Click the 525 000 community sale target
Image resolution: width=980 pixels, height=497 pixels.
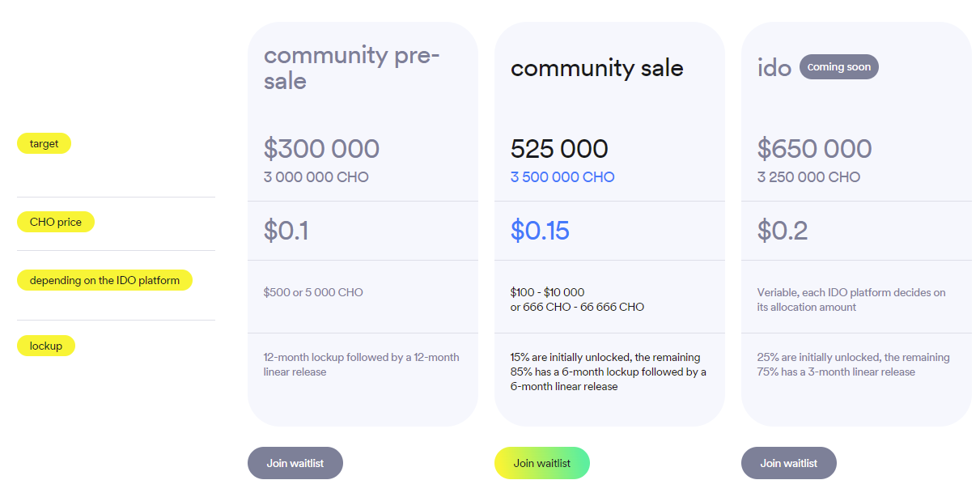click(x=559, y=149)
